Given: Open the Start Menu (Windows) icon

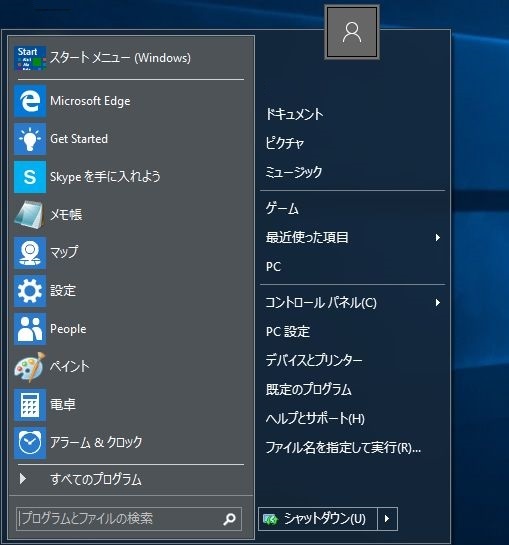Looking at the screenshot, I should click(30, 58).
